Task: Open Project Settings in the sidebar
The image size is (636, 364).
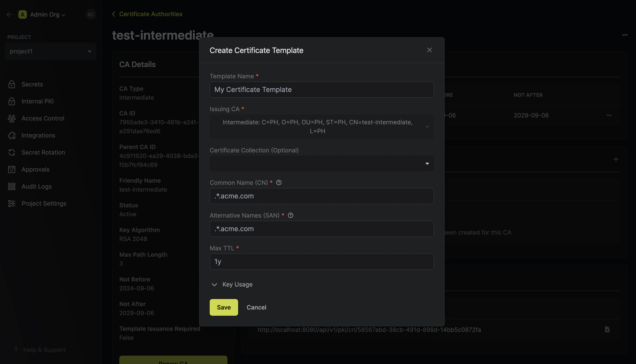Action: (x=44, y=203)
